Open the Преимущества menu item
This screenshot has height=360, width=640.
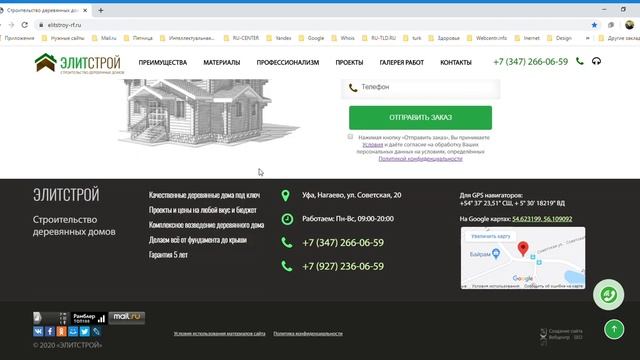[x=163, y=62]
